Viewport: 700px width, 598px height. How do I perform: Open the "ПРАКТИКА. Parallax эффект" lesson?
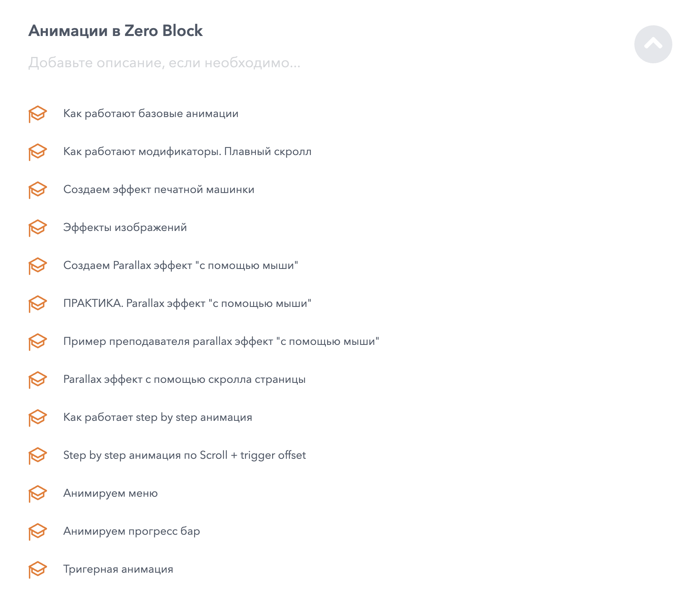(187, 303)
